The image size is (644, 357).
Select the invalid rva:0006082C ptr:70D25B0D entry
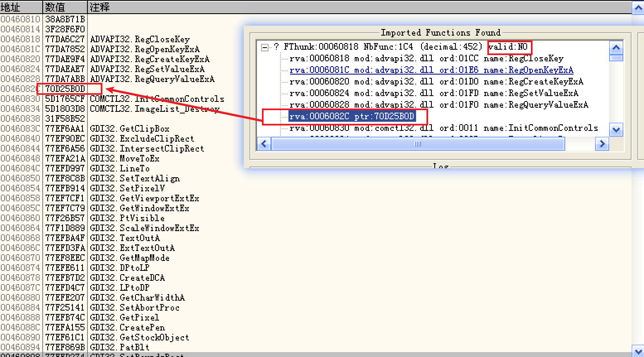pyautogui.click(x=352, y=116)
